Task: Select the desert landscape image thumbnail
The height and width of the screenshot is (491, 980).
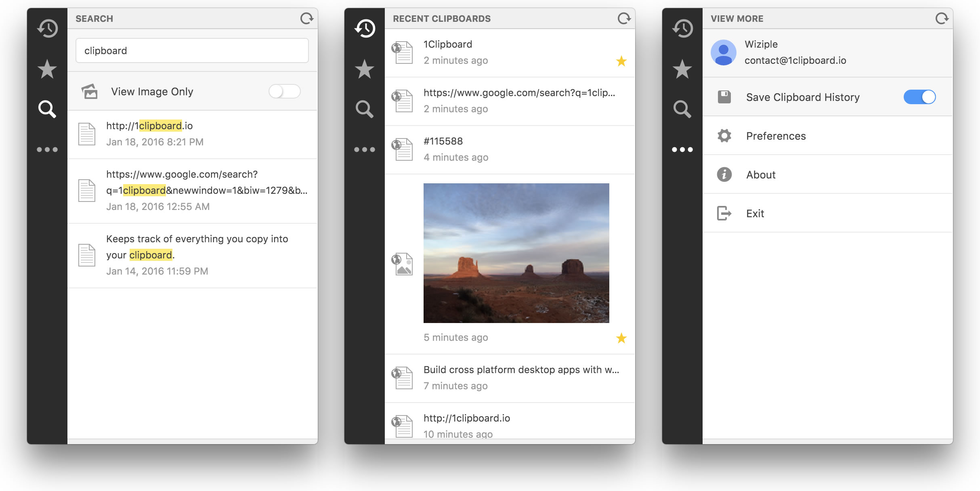Action: click(516, 253)
